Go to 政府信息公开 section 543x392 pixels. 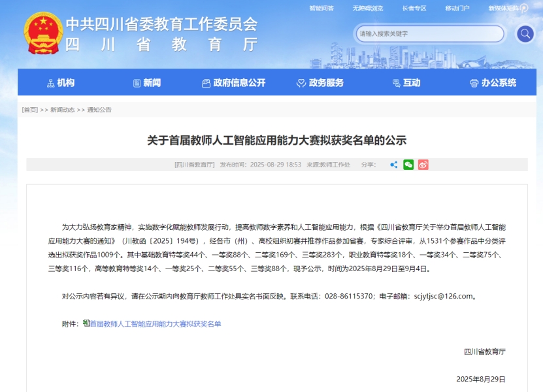[x=234, y=83]
